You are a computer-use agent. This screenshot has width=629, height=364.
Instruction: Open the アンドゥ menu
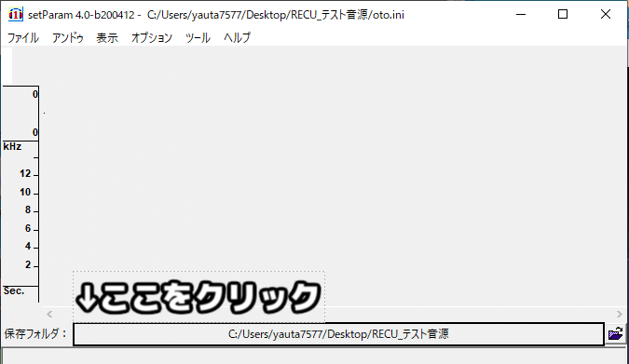tap(68, 37)
